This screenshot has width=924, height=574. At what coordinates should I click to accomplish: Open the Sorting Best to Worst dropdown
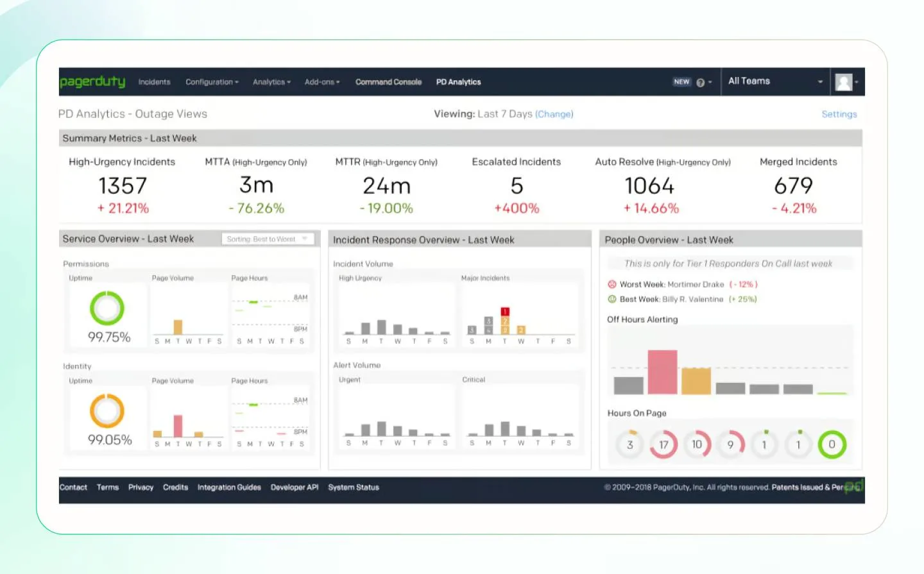click(x=268, y=238)
